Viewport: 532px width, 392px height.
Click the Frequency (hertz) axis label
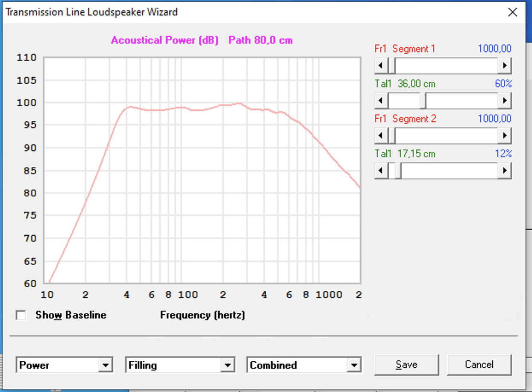pos(203,315)
